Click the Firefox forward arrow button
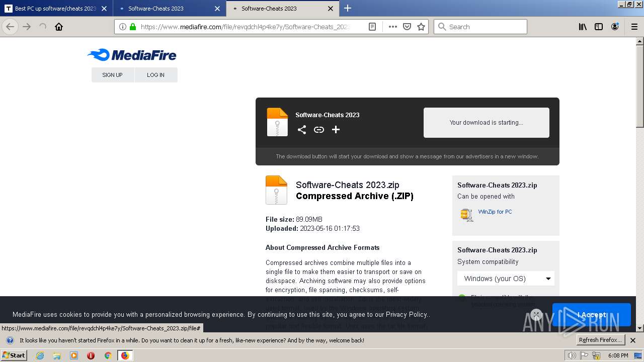 (27, 27)
